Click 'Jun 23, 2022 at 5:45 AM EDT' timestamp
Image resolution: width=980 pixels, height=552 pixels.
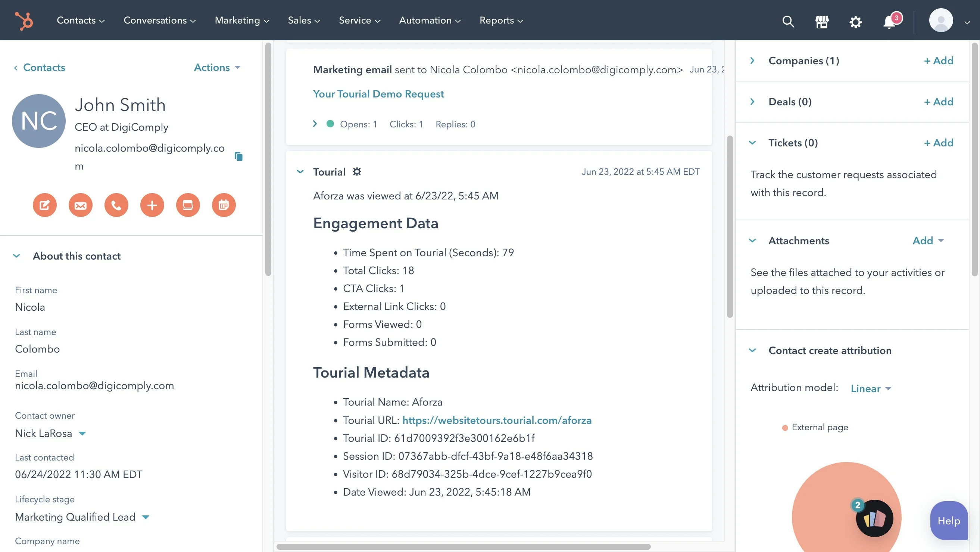coord(641,172)
